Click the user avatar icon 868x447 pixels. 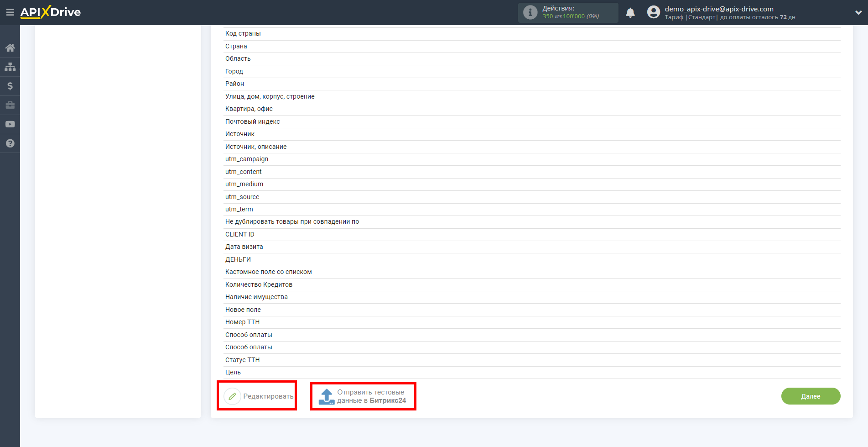point(654,12)
